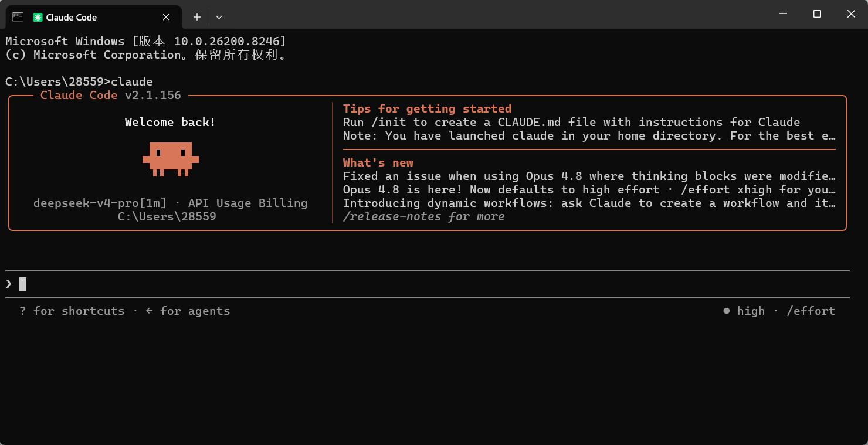Click the /release-notes for more text
The image size is (868, 445).
coord(423,217)
